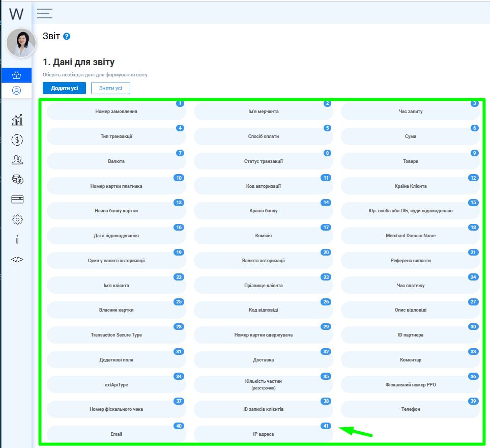Viewport: 490px width, 448px height.
Task: Choose the IP адреса data field
Action: 264,434
